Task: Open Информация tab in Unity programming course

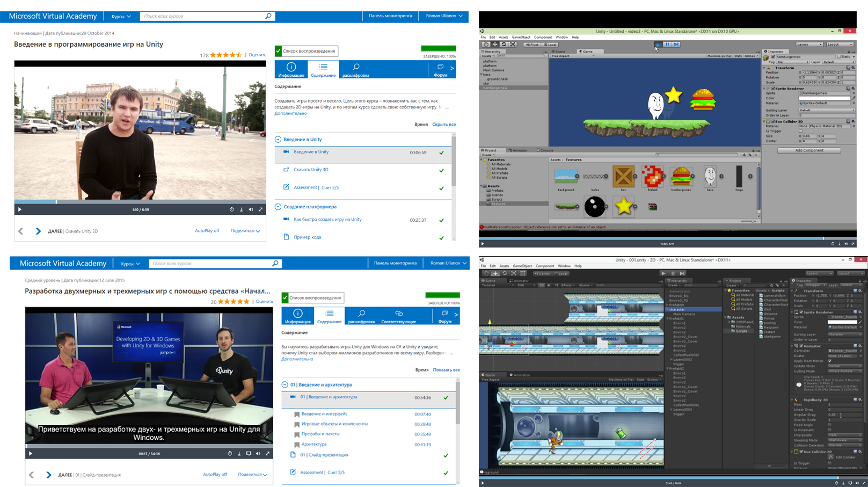Action: [x=291, y=70]
